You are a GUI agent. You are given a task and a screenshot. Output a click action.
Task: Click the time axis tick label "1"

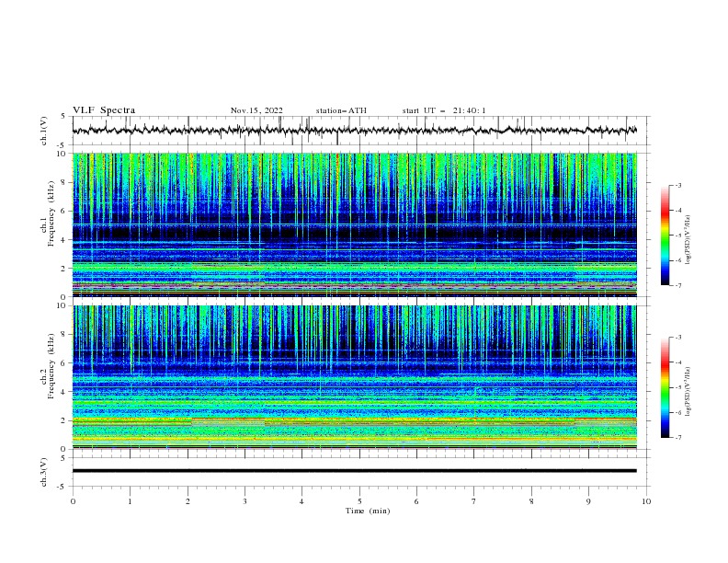130,501
